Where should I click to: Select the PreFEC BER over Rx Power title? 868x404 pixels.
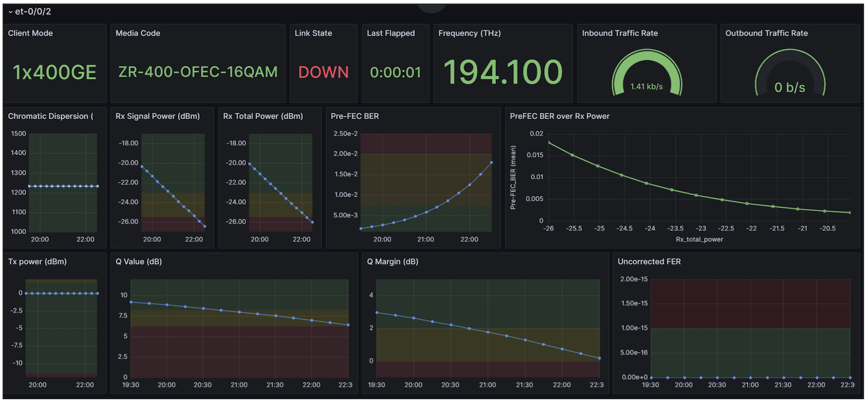559,116
